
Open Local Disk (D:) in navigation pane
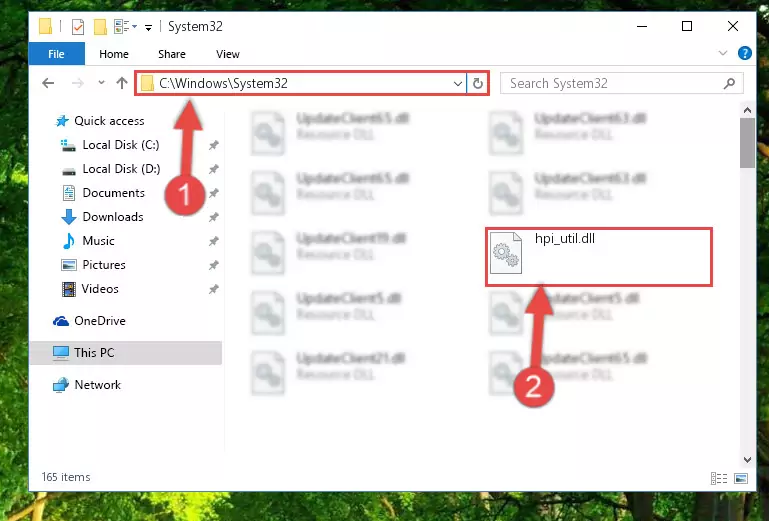[x=121, y=169]
